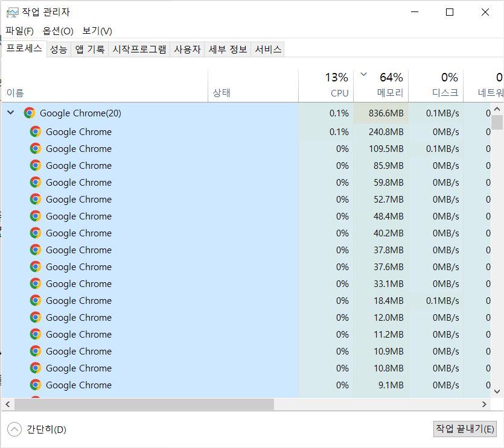Open the 파일(F) menu

point(19,31)
